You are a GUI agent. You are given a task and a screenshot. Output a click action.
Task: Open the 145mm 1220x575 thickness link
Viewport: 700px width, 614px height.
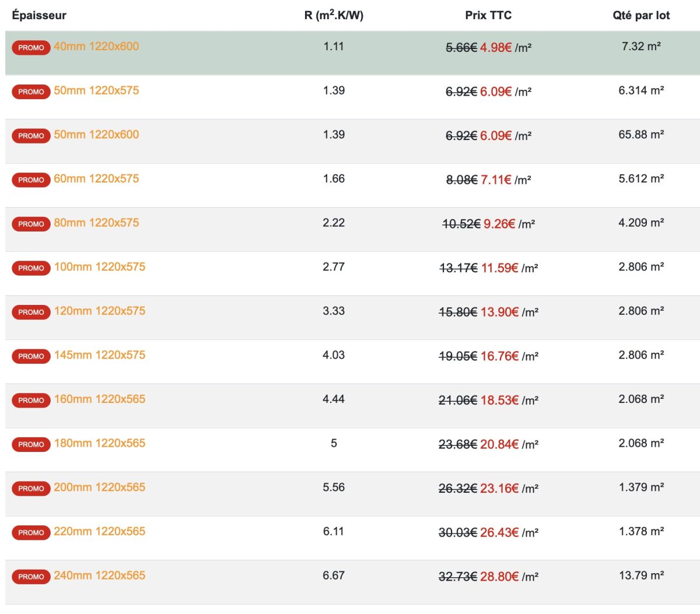pos(100,355)
